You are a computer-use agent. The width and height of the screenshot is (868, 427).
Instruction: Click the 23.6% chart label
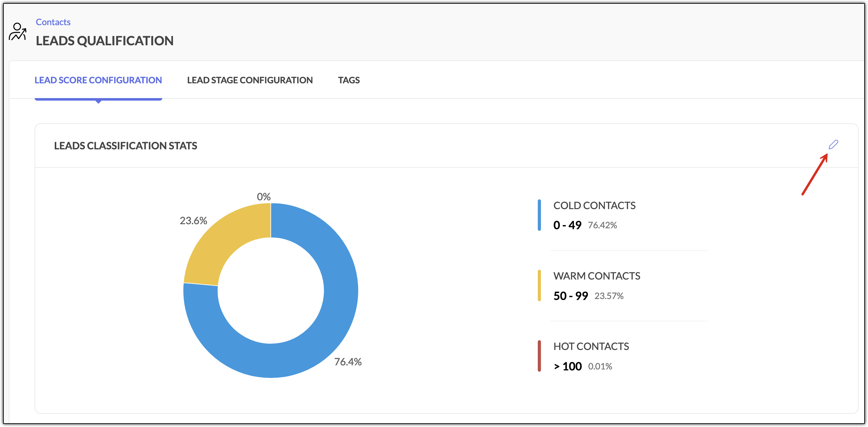[193, 220]
